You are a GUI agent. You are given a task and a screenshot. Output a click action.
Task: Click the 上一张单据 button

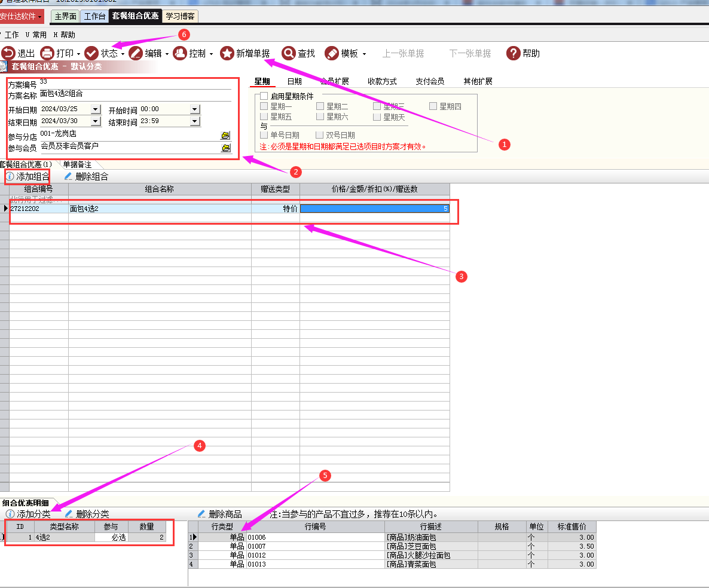pyautogui.click(x=403, y=53)
